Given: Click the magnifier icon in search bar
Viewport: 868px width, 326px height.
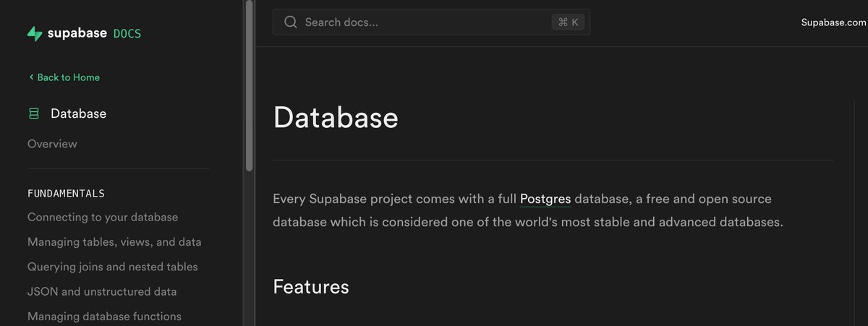Looking at the screenshot, I should (x=291, y=22).
